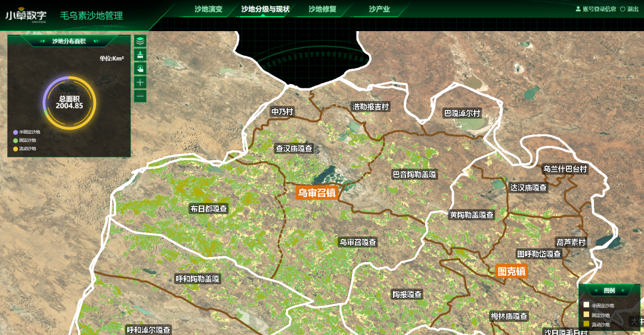Zoom in with the plus button
The image size is (644, 335).
coord(140,82)
